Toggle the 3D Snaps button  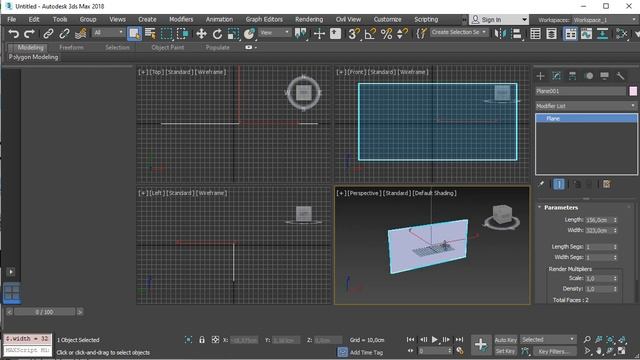(353, 33)
